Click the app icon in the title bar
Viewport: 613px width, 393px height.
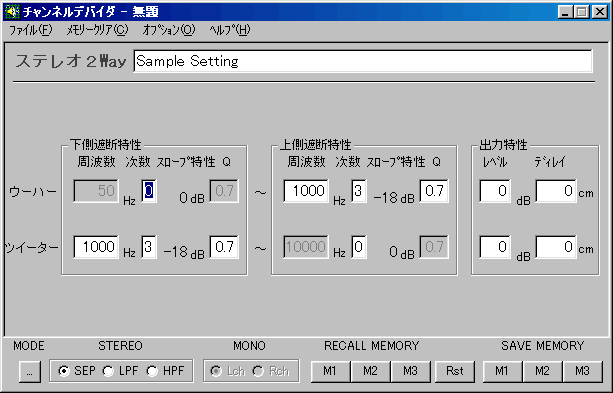[12, 12]
